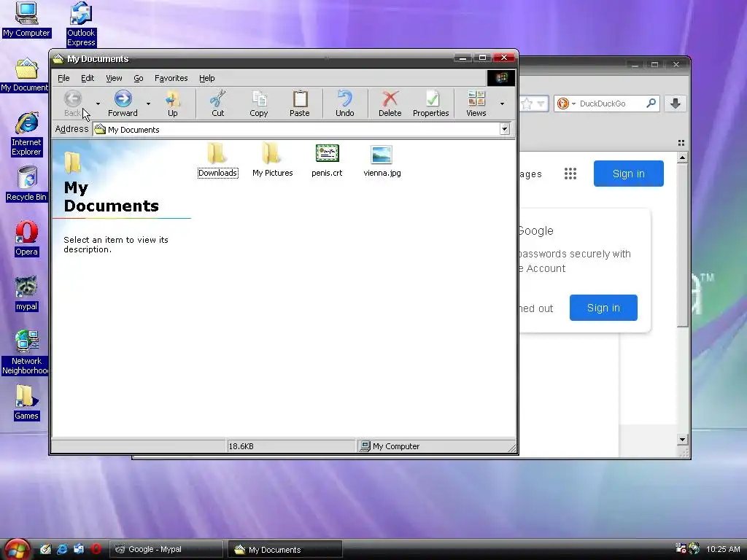Open the Google apps grid icon
This screenshot has height=560, width=747.
[570, 174]
